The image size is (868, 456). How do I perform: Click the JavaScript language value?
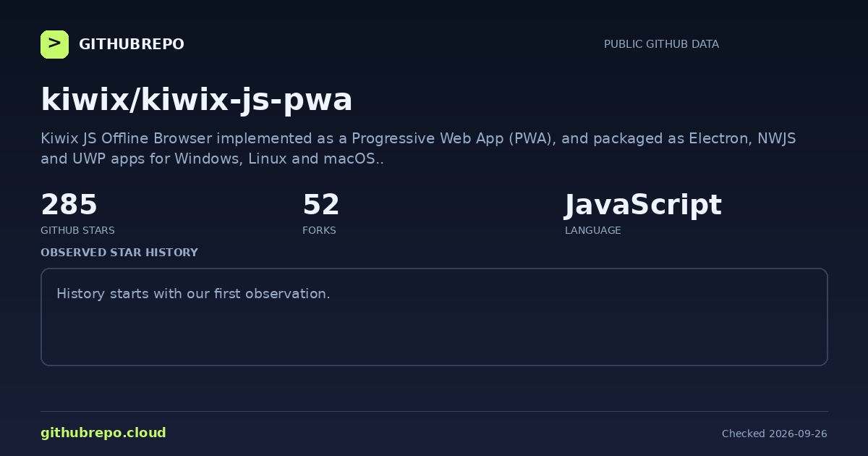tap(643, 206)
